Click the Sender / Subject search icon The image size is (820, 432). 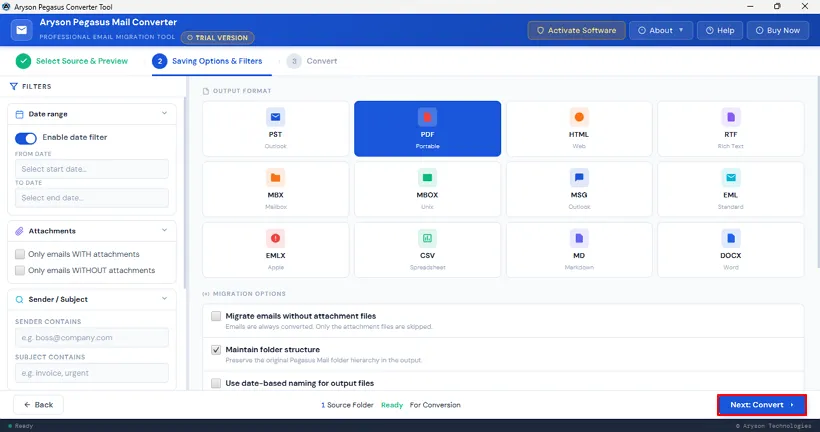pyautogui.click(x=19, y=300)
